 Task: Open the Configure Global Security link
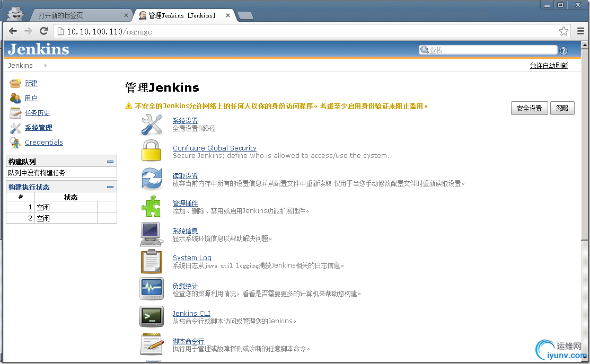pyautogui.click(x=215, y=148)
